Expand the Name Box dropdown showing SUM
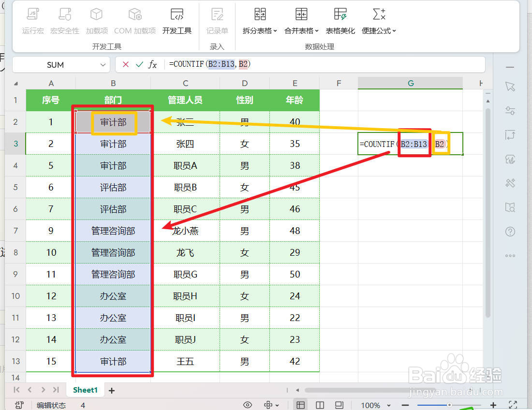 pyautogui.click(x=102, y=64)
